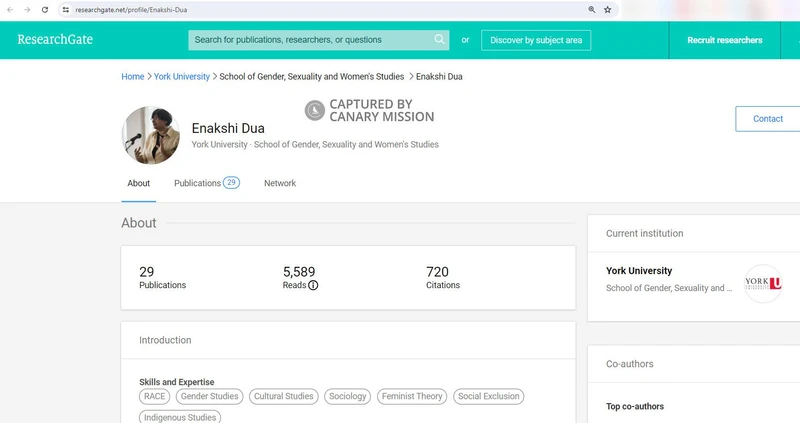Switch to the Publications tab
The image size is (800, 423).
click(207, 183)
